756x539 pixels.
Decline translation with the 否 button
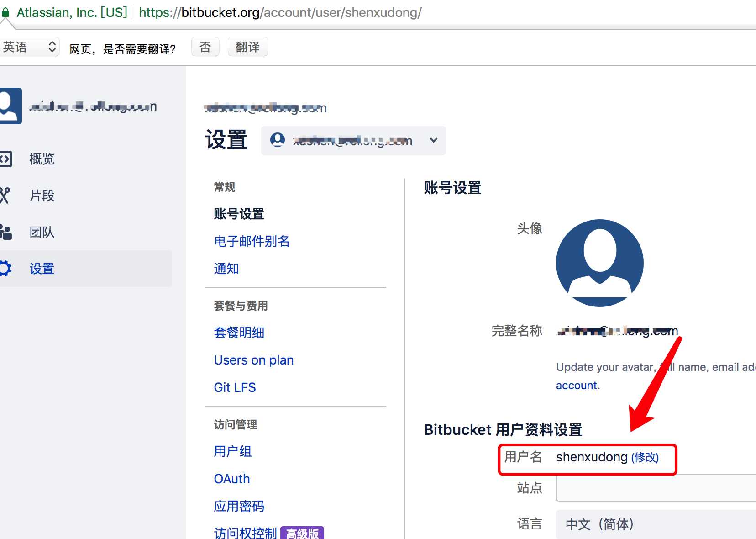pos(205,47)
